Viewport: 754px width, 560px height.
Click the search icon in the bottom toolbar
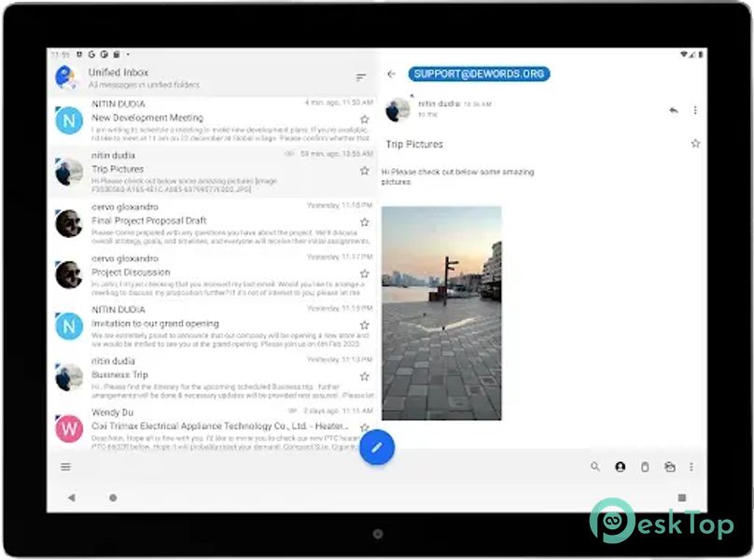[x=594, y=467]
